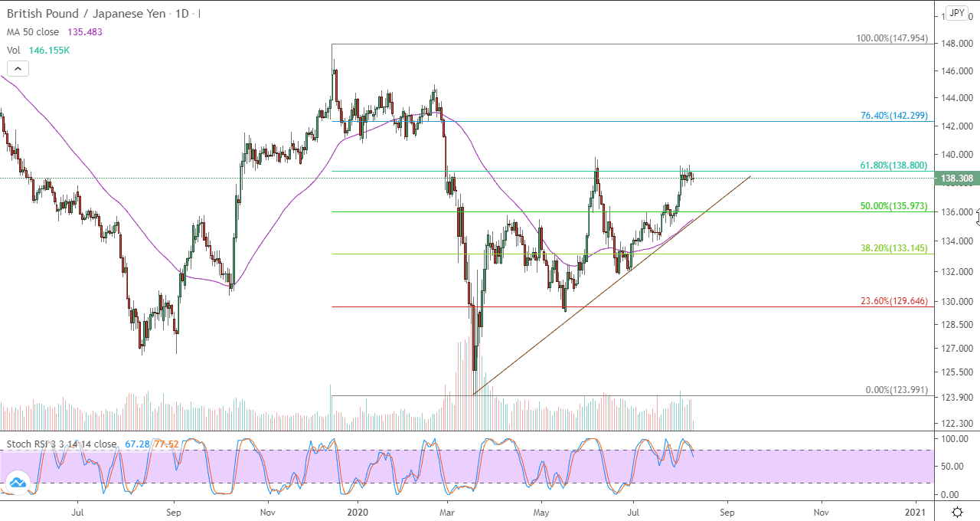980x521 pixels.
Task: Select the 0.00%(123.991) Fibonacci label
Action: 896,390
